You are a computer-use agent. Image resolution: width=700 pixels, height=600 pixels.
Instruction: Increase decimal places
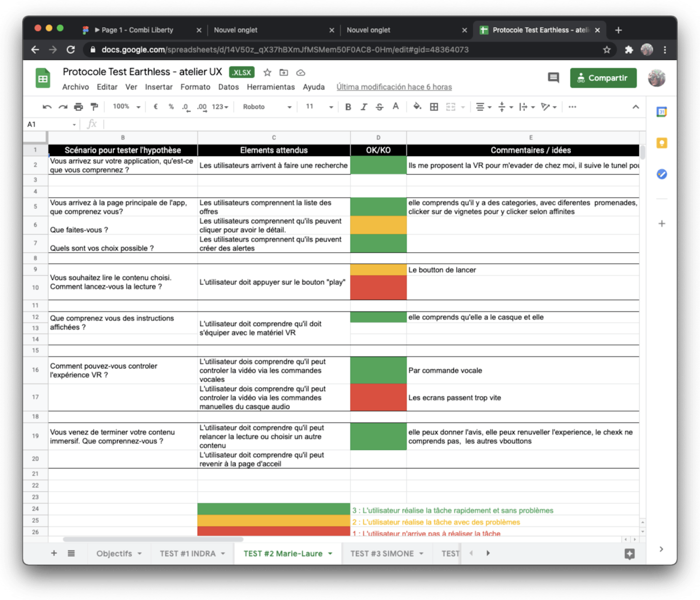coord(201,107)
